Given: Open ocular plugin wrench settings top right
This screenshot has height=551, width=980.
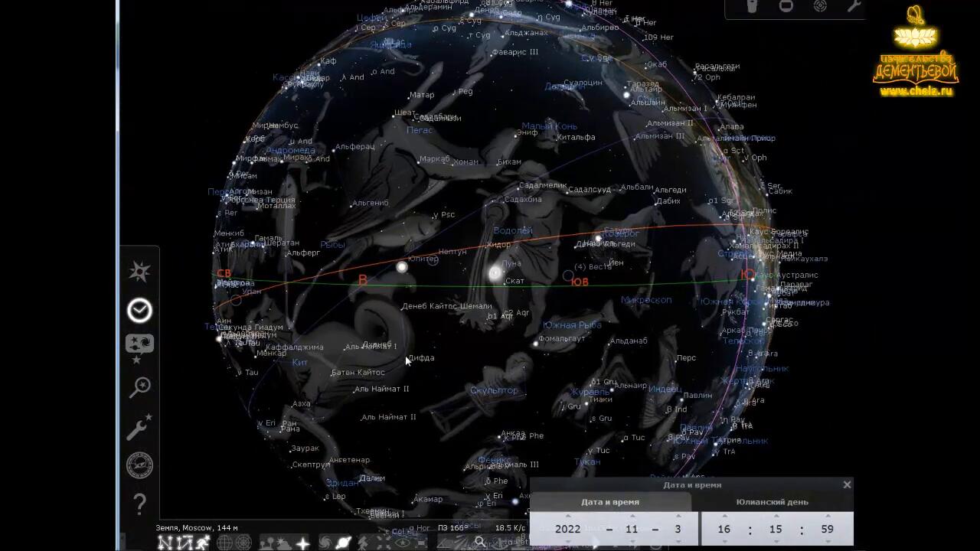Looking at the screenshot, I should [x=854, y=7].
